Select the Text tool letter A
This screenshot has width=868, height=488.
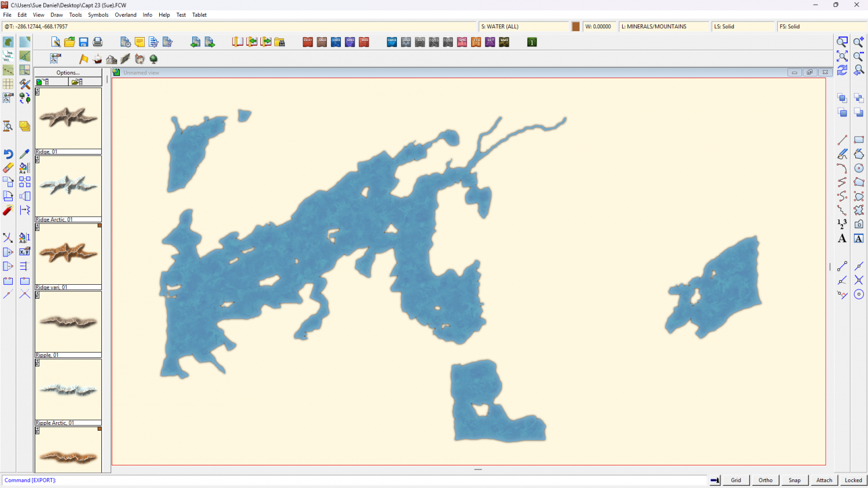(x=842, y=239)
